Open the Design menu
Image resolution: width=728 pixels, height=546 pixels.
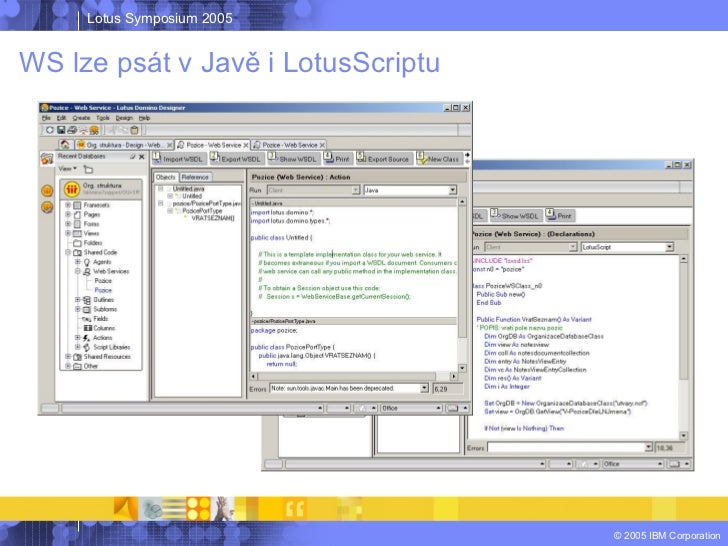click(124, 118)
